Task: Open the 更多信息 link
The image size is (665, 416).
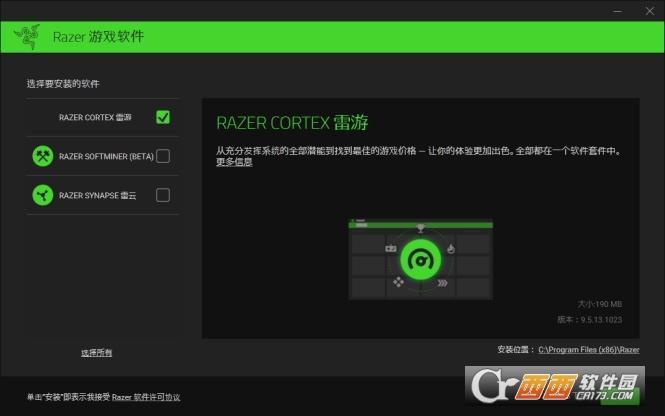Action: (x=234, y=162)
